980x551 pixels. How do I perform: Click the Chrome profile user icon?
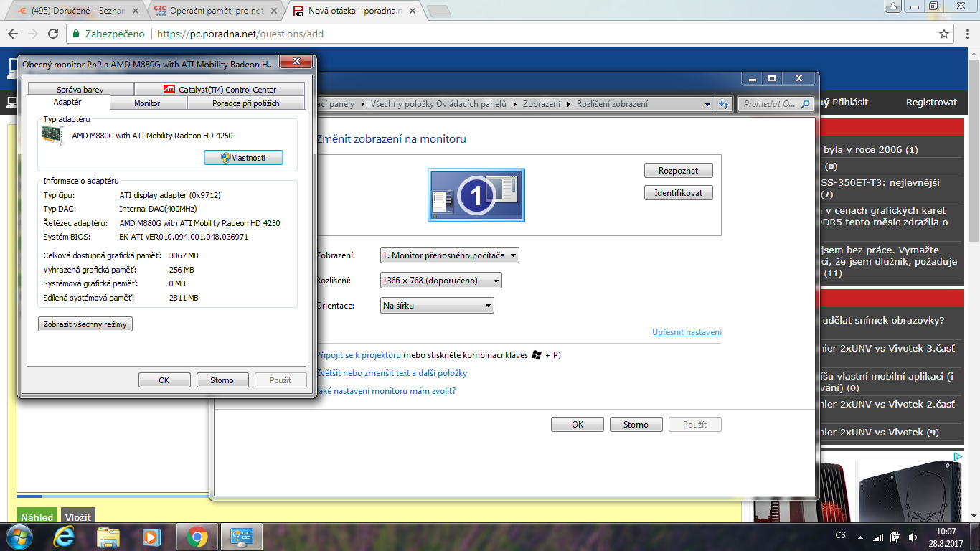click(x=892, y=6)
